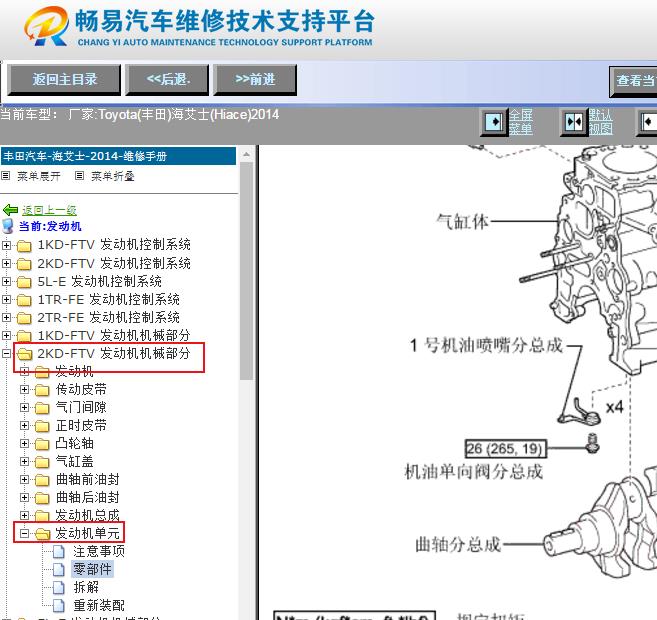
Task: Expand the 正时皮带 subfolder
Action: pos(24,426)
